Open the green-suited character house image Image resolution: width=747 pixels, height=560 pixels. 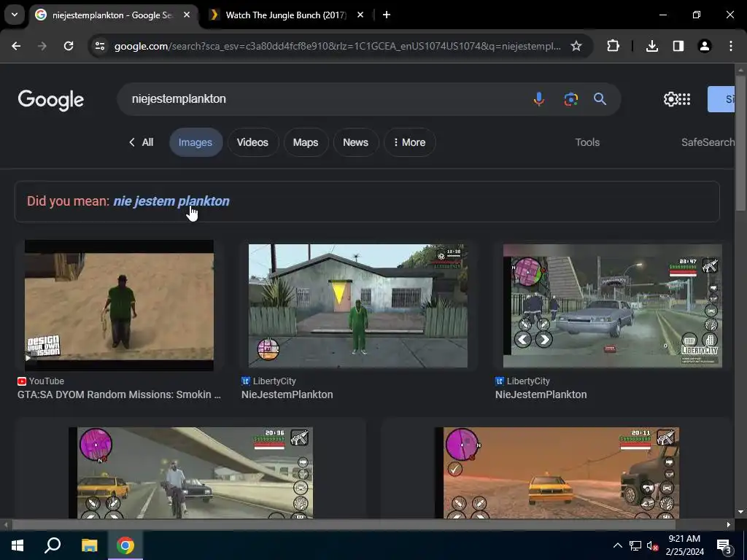click(x=357, y=306)
